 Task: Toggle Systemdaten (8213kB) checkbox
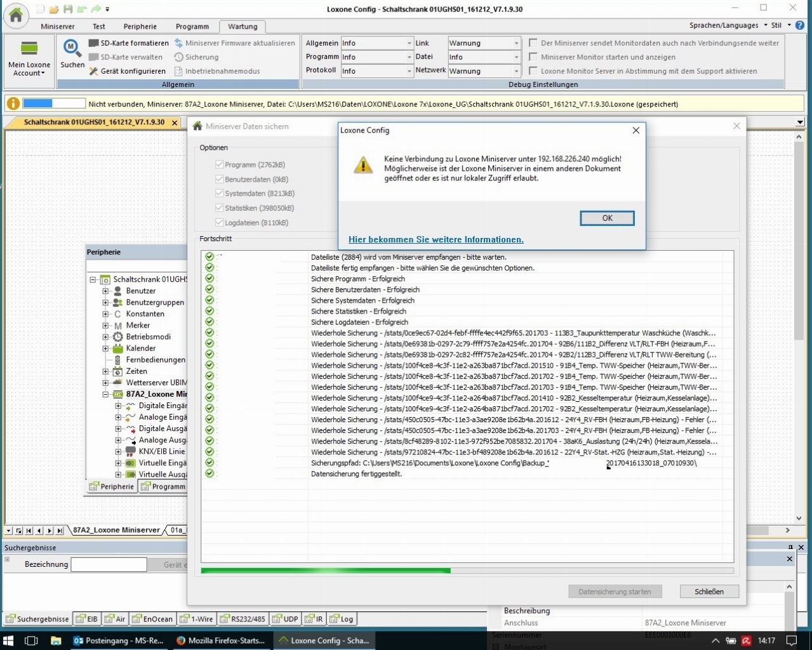point(220,193)
